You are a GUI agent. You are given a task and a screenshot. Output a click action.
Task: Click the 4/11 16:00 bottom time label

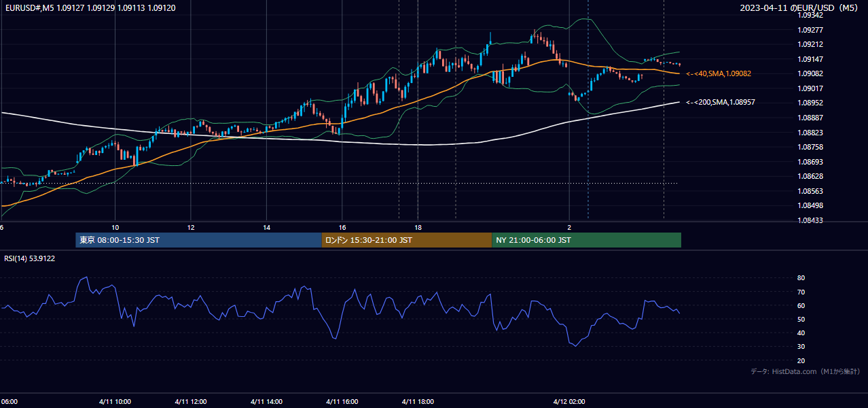[342, 401]
